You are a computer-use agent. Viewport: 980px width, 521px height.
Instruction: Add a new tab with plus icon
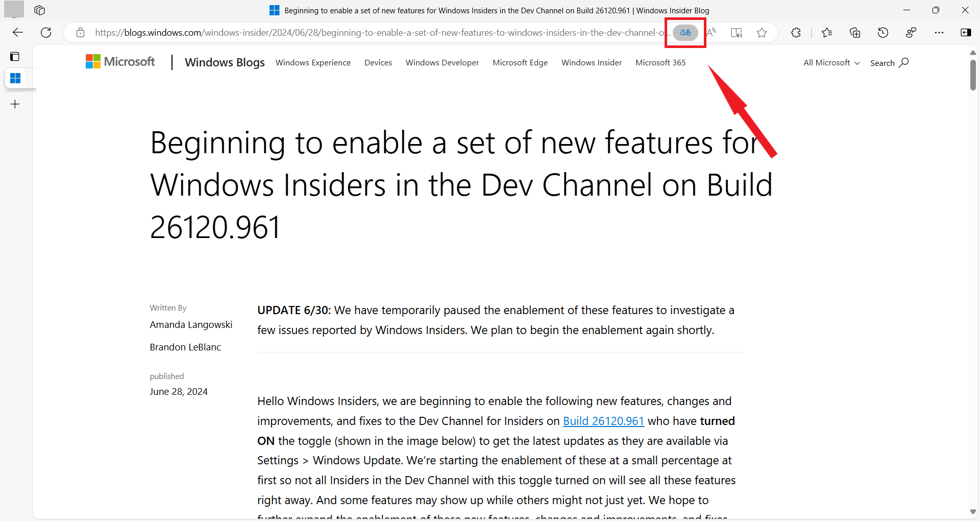tap(15, 104)
